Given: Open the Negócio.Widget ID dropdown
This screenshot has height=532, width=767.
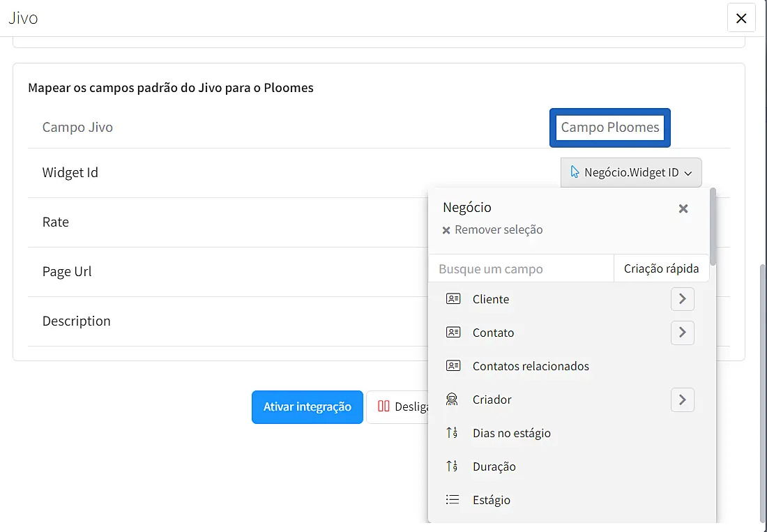Looking at the screenshot, I should click(631, 172).
